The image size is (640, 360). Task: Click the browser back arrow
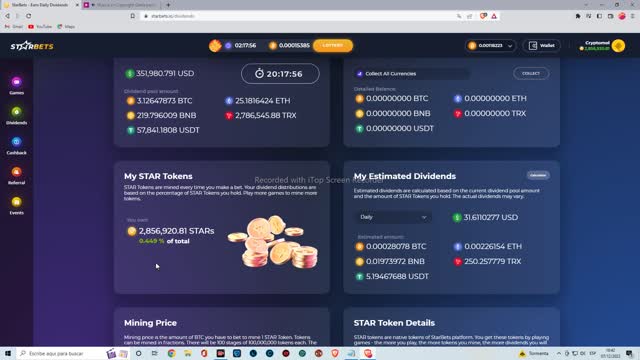click(7, 16)
